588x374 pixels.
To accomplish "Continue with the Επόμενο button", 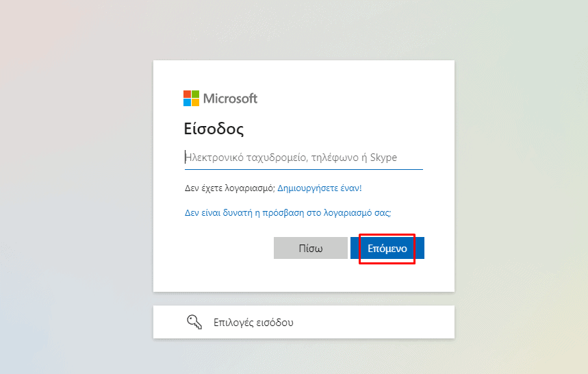I will [387, 248].
